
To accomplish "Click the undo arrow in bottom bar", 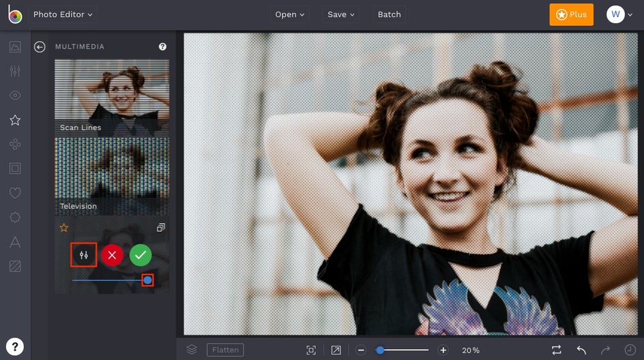I will tap(581, 350).
